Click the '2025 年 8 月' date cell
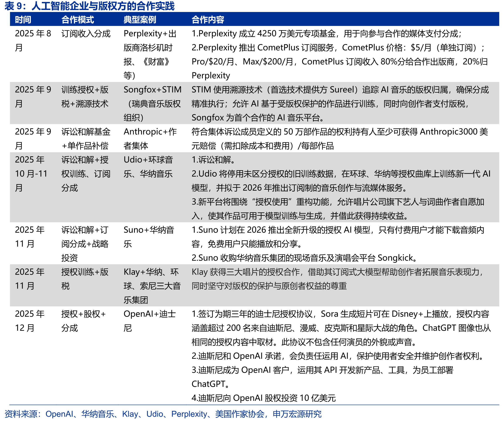This screenshot has height=421, width=504. point(33,41)
